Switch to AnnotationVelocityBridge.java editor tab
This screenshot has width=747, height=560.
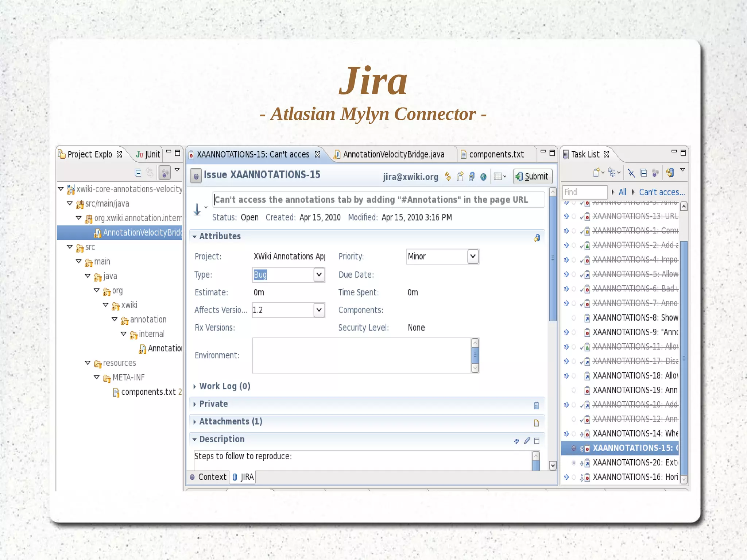point(393,154)
